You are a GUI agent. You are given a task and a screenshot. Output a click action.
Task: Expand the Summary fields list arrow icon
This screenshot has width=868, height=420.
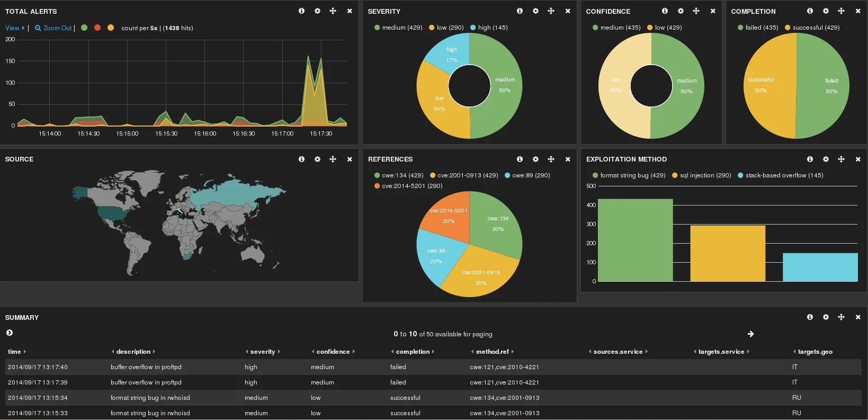point(10,333)
